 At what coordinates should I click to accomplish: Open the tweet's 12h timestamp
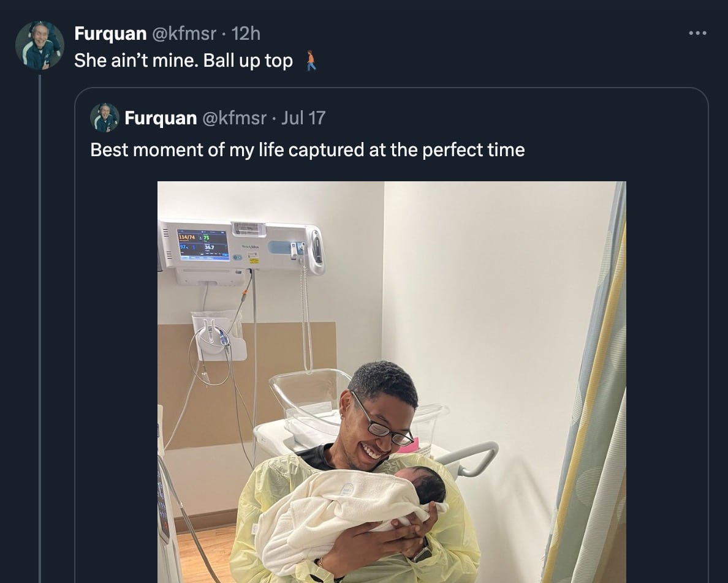[246, 34]
